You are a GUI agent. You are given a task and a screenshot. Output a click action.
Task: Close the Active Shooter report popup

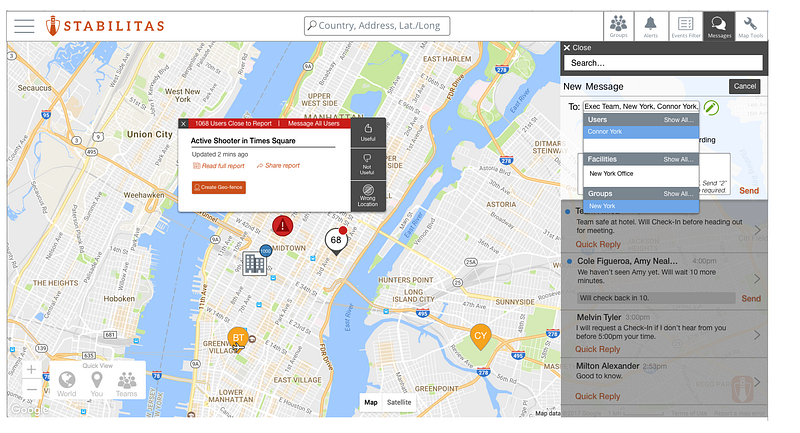184,123
